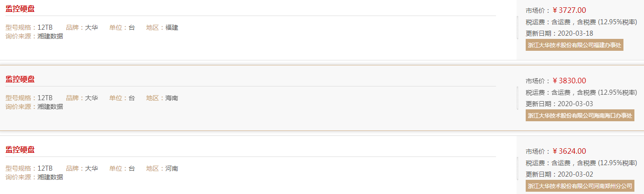This screenshot has width=644, height=194.
Task: Select the ¥3727.00 market price
Action: coord(569,10)
